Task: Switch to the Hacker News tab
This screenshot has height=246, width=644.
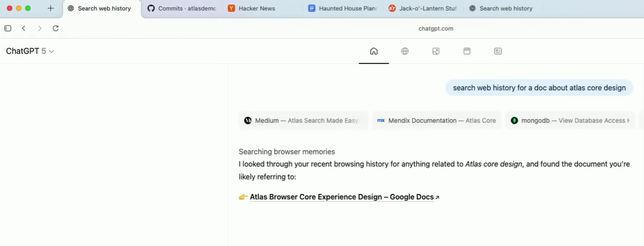Action: pyautogui.click(x=262, y=8)
